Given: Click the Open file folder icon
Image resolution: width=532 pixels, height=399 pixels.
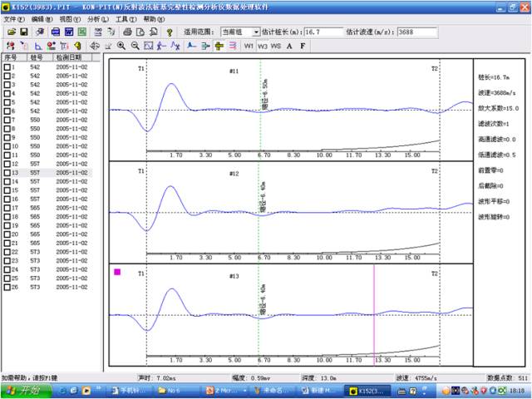Looking at the screenshot, I should point(10,32).
